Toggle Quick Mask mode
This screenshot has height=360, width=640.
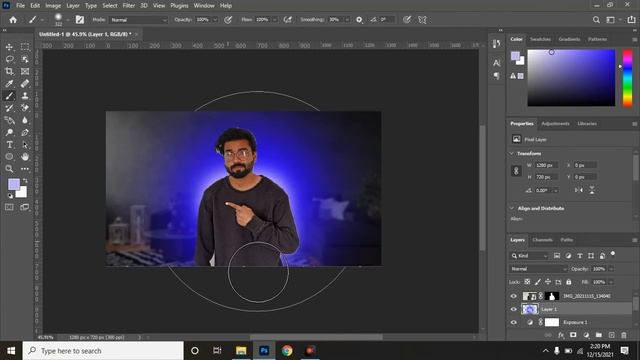(9, 207)
